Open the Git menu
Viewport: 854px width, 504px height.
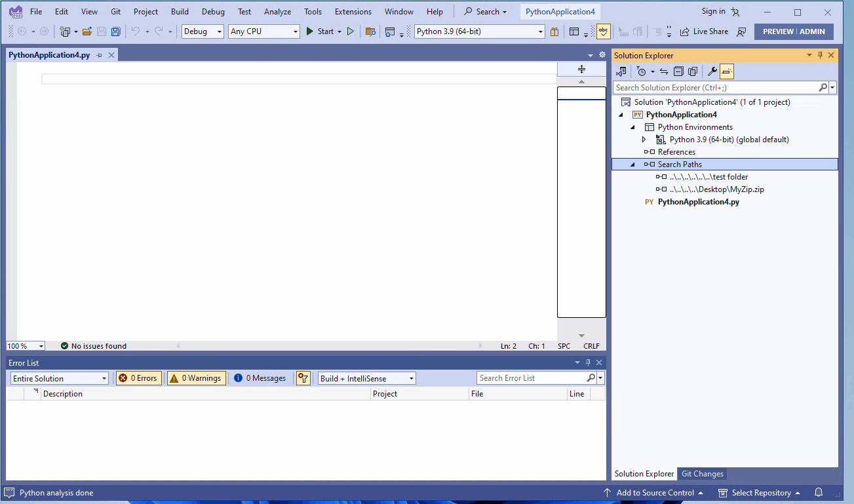point(115,10)
